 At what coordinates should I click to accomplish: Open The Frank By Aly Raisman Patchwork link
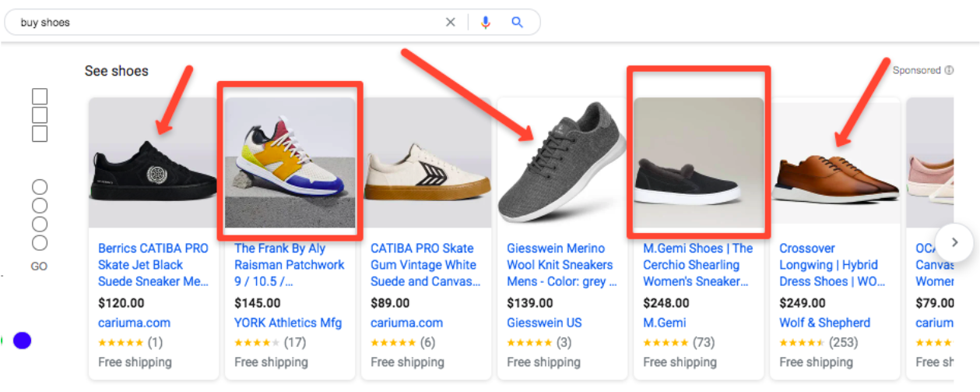click(x=290, y=265)
